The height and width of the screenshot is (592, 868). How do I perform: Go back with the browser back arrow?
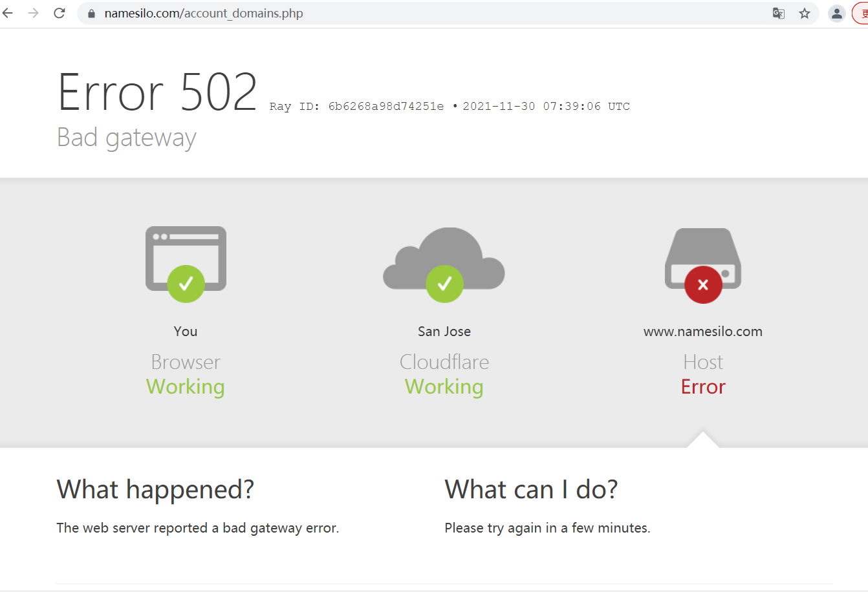8,13
